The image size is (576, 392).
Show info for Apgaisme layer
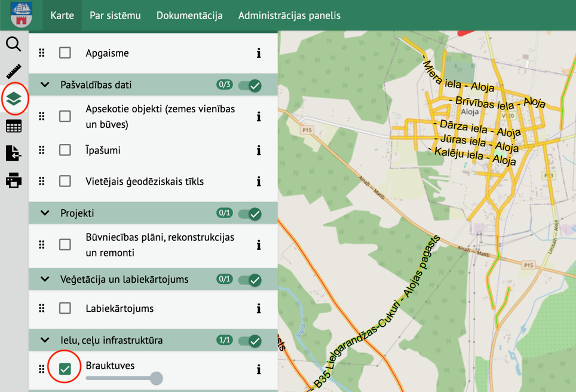click(259, 53)
